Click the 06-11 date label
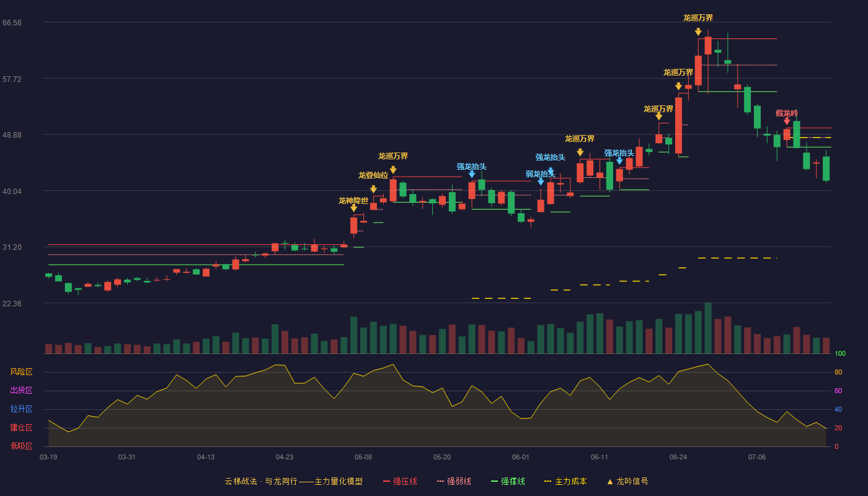The height and width of the screenshot is (496, 868). 600,457
